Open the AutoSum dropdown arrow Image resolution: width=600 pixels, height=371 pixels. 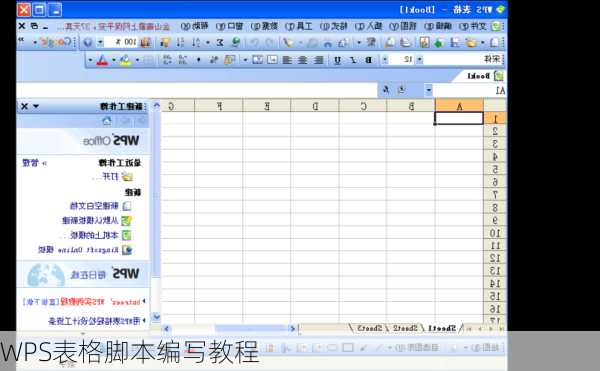[208, 42]
